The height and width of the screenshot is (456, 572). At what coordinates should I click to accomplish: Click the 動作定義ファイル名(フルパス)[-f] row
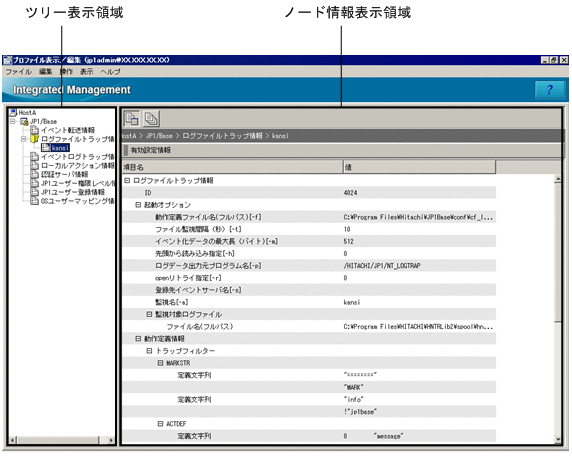309,217
